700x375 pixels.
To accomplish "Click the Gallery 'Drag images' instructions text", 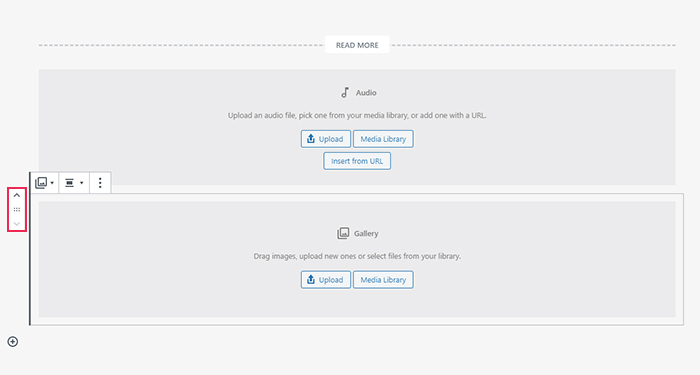I will click(x=357, y=256).
